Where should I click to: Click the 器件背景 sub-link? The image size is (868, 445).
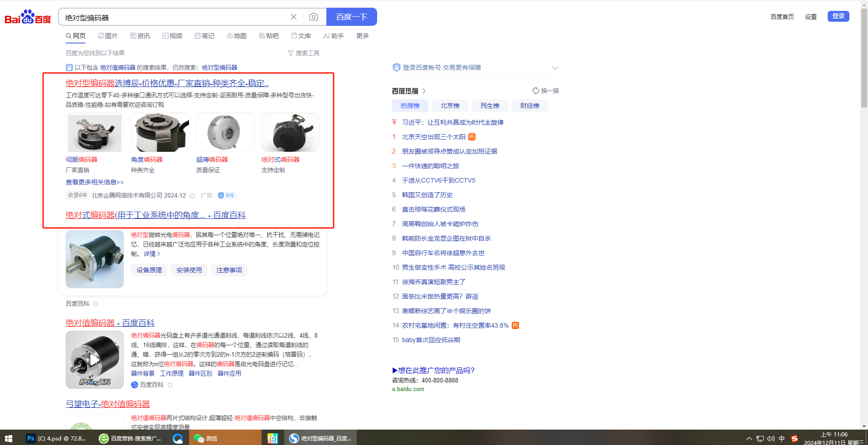point(143,373)
